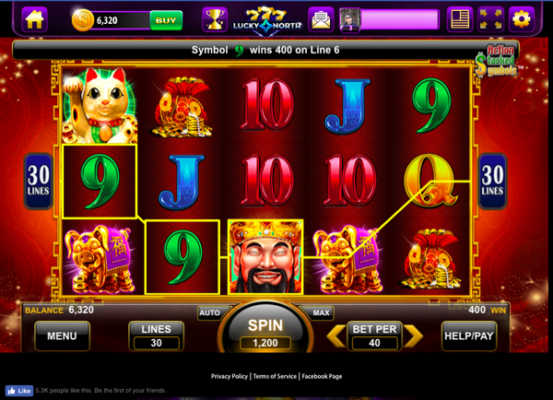The width and height of the screenshot is (553, 400).
Task: Open the MENU button
Action: pos(62,336)
